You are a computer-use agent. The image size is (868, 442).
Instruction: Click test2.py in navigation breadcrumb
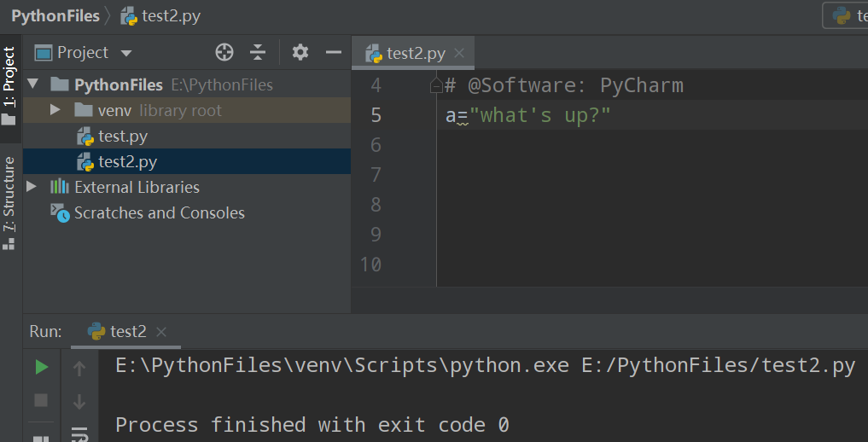click(x=160, y=16)
